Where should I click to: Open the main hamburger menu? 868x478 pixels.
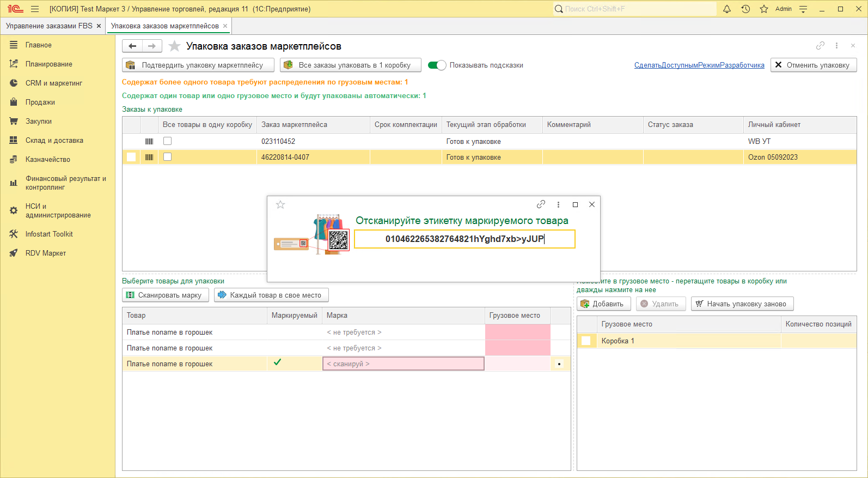pos(35,9)
